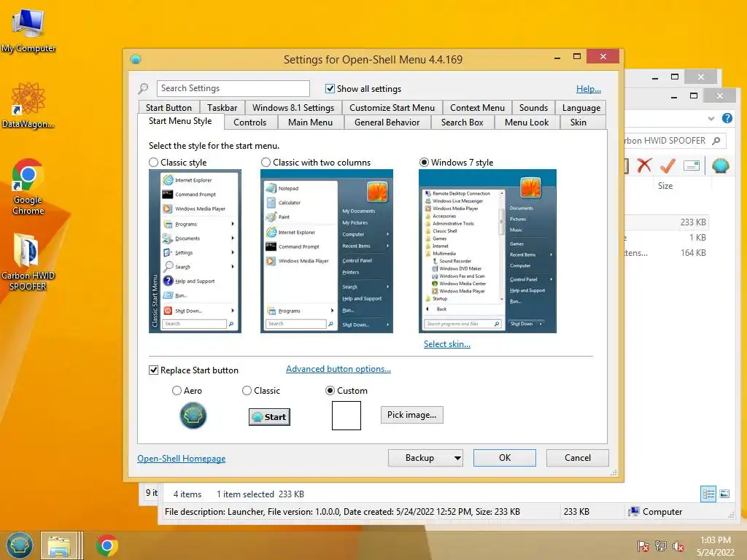Viewport: 747px width, 560px height.
Task: Switch Explorer to details view icon
Action: coord(708,494)
